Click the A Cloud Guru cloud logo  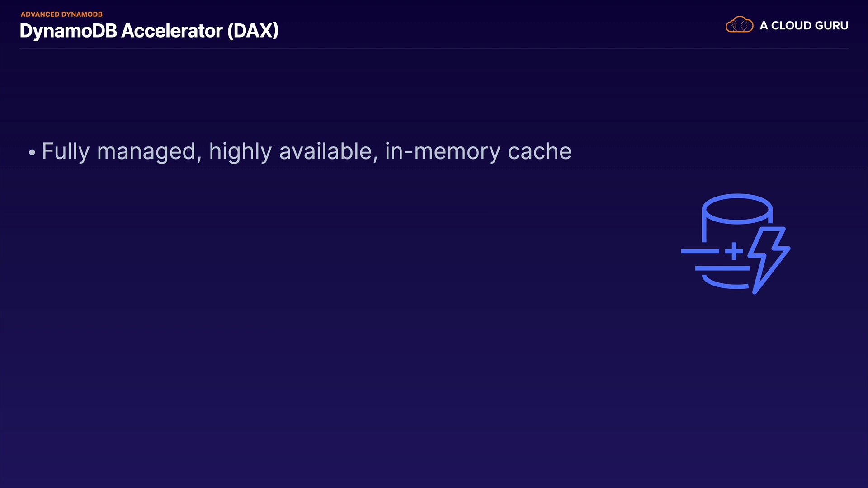pos(739,24)
